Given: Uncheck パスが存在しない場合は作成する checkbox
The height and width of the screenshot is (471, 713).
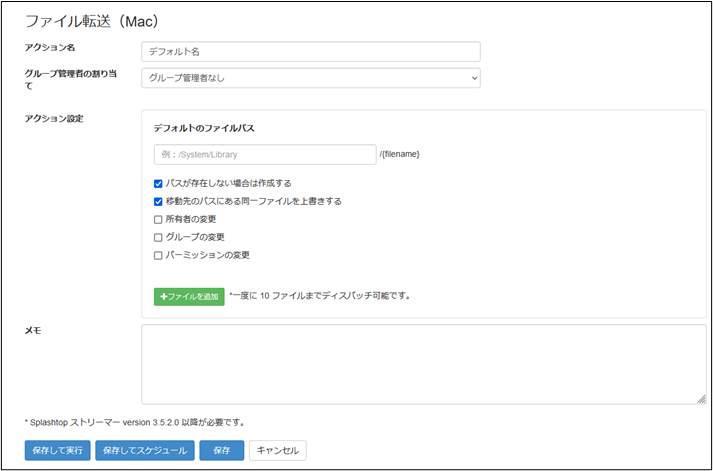Looking at the screenshot, I should click(158, 184).
